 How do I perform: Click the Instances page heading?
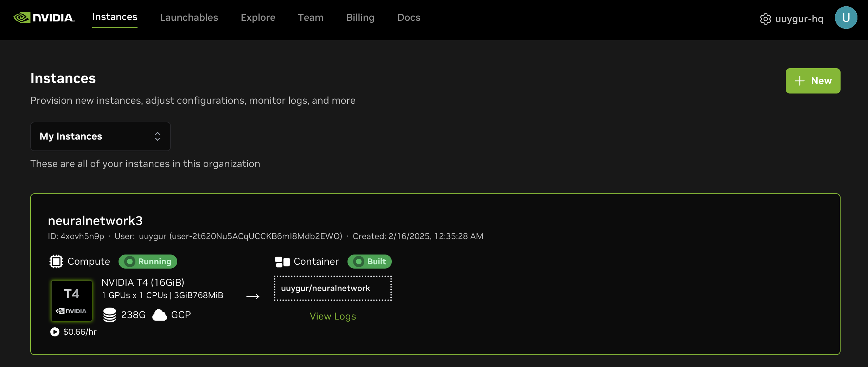[63, 78]
